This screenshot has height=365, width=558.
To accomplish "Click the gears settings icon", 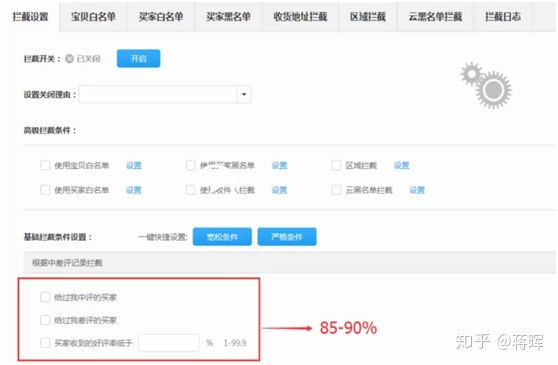I will point(486,85).
